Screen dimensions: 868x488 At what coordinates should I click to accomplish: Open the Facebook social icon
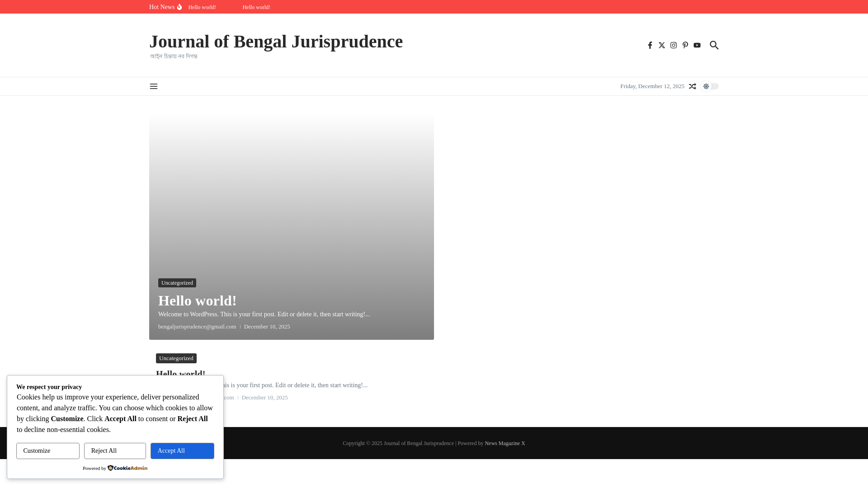[x=650, y=45]
